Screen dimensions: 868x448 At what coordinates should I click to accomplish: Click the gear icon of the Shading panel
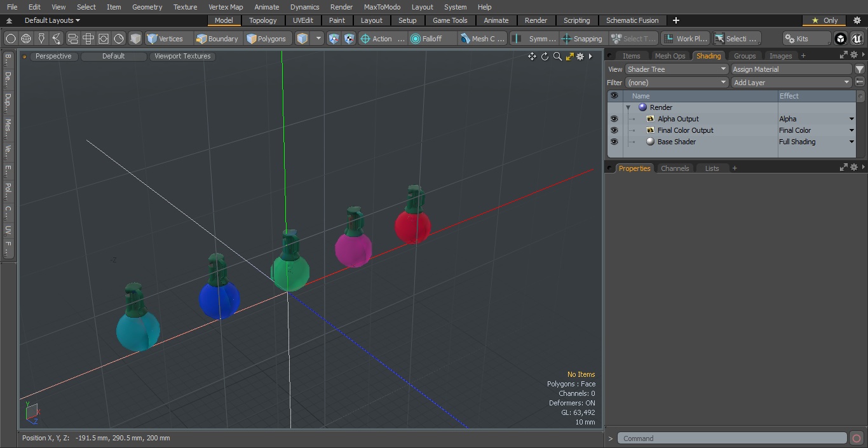point(854,55)
